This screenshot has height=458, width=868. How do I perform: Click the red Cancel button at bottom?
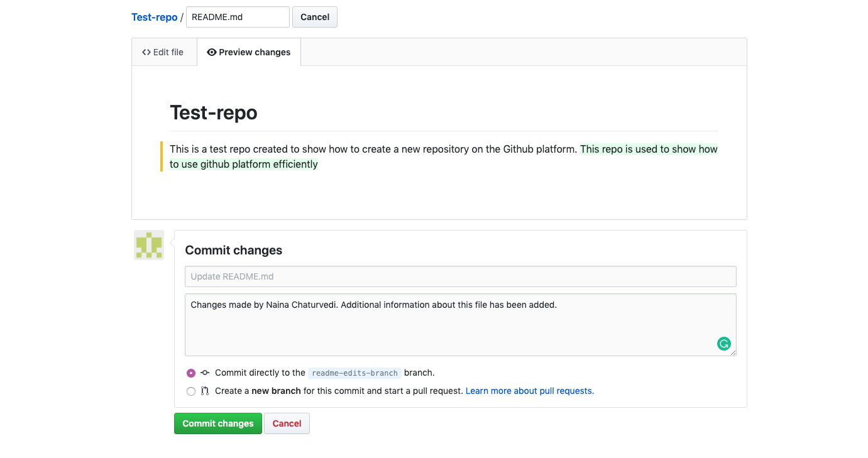[287, 423]
